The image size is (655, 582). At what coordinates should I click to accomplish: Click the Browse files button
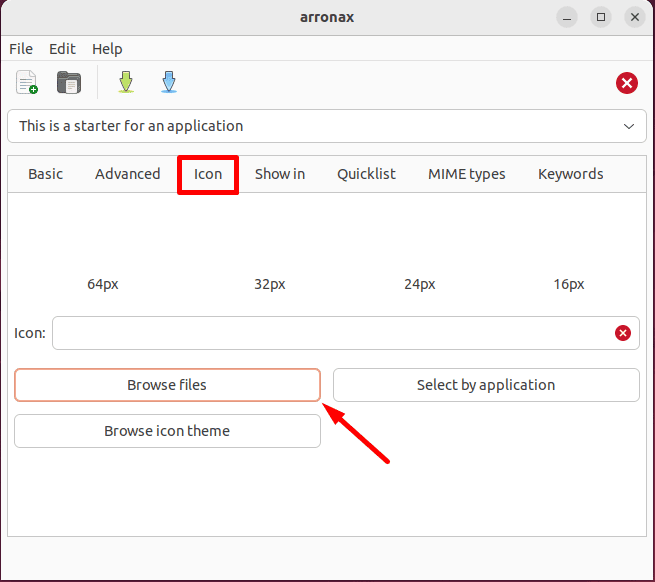point(167,385)
